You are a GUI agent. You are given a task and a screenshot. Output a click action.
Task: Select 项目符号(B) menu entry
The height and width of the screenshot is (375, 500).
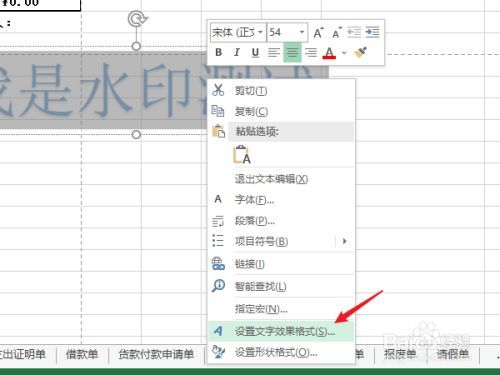[x=281, y=241]
